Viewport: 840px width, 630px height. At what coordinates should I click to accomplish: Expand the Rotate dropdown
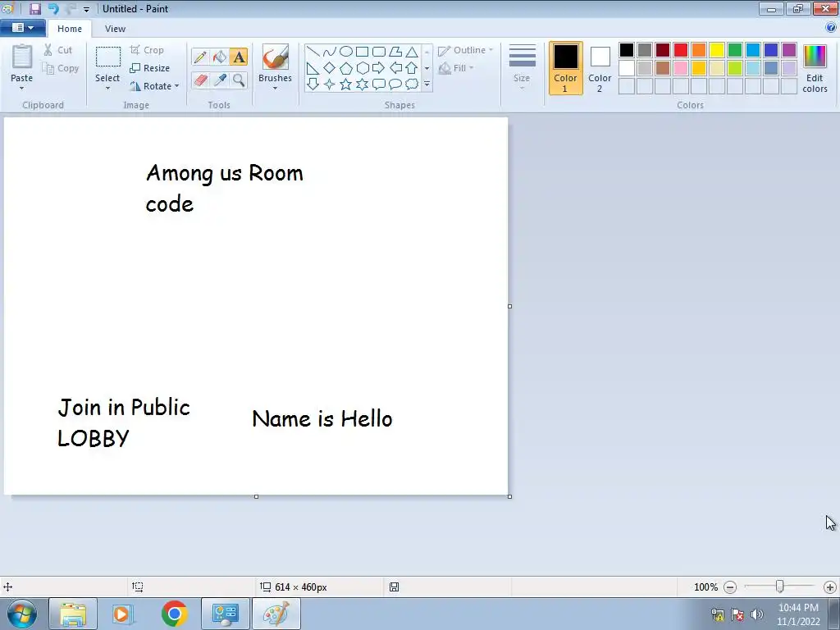(177, 86)
